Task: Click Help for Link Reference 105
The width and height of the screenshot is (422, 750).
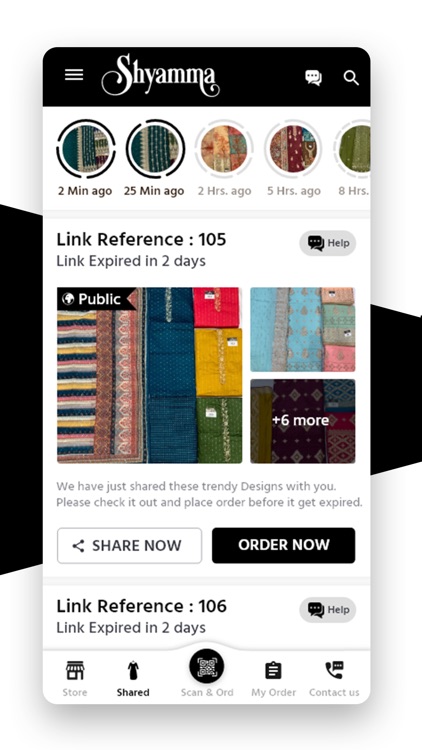Action: point(328,243)
